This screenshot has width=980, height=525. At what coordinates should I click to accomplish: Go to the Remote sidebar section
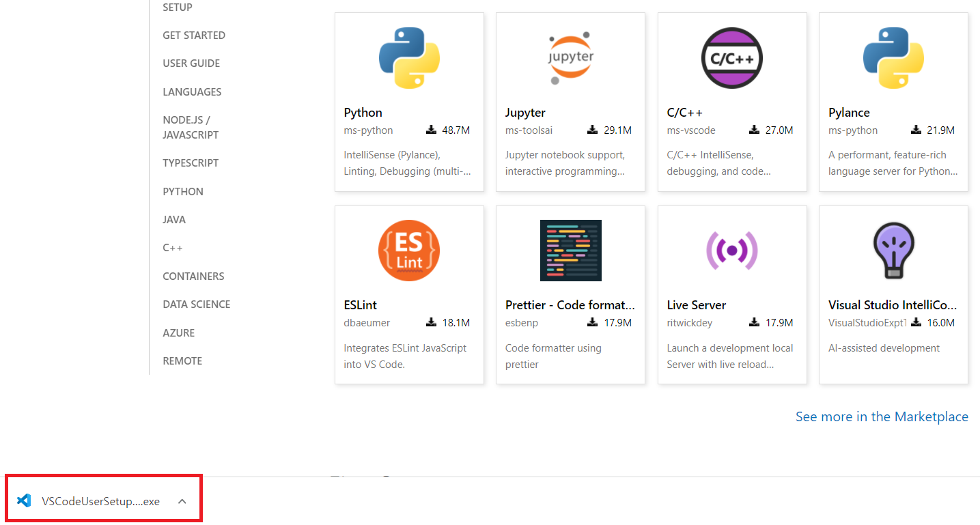tap(182, 361)
